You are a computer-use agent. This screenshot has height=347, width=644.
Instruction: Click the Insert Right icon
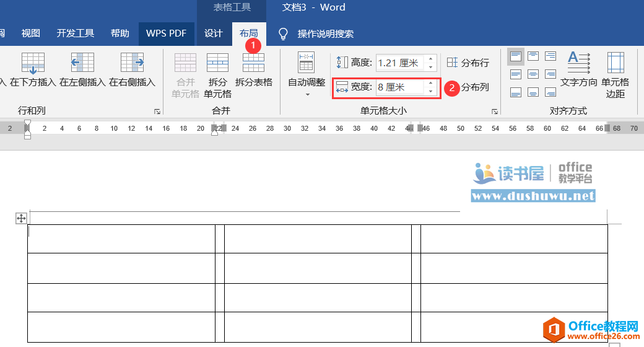click(132, 63)
